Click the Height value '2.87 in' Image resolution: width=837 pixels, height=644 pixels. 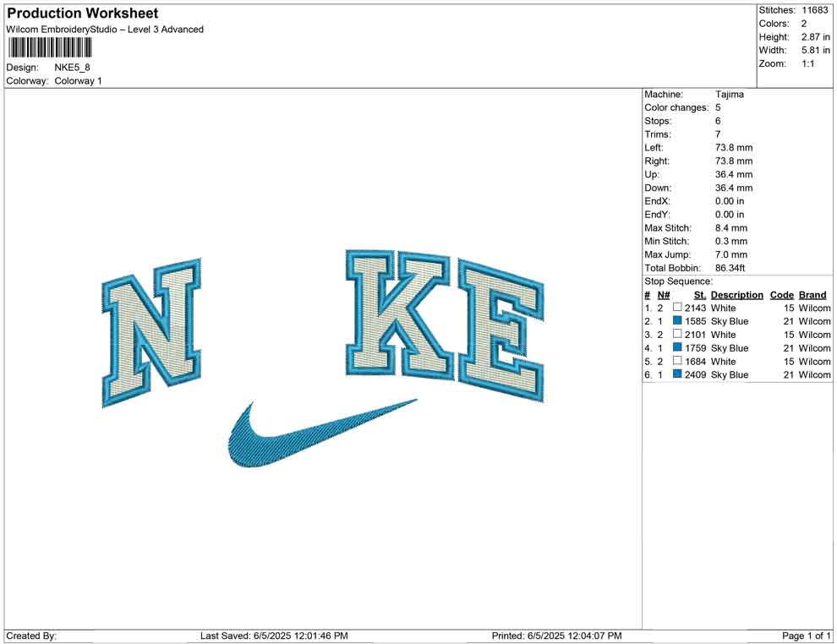tap(815, 37)
